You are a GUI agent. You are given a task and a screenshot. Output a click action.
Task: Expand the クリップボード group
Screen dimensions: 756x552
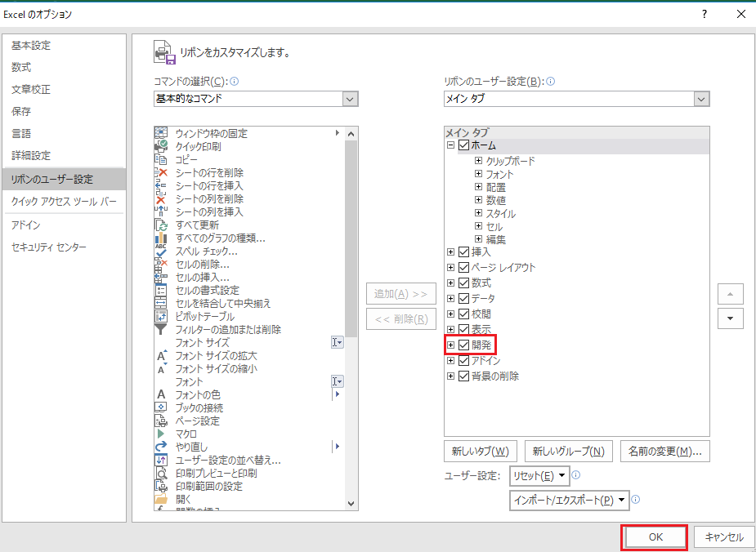coord(478,160)
